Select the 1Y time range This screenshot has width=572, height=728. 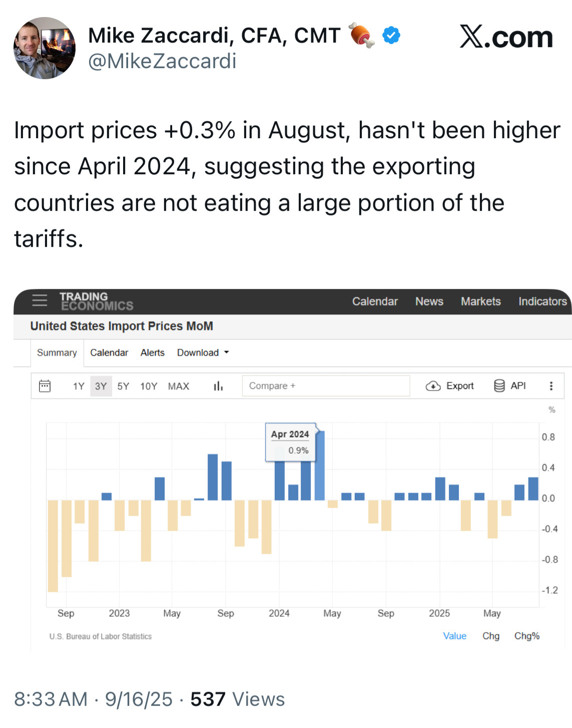pyautogui.click(x=79, y=386)
